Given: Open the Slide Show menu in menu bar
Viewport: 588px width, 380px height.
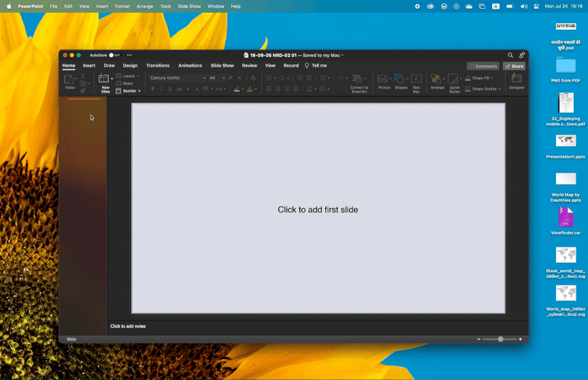Looking at the screenshot, I should (189, 6).
